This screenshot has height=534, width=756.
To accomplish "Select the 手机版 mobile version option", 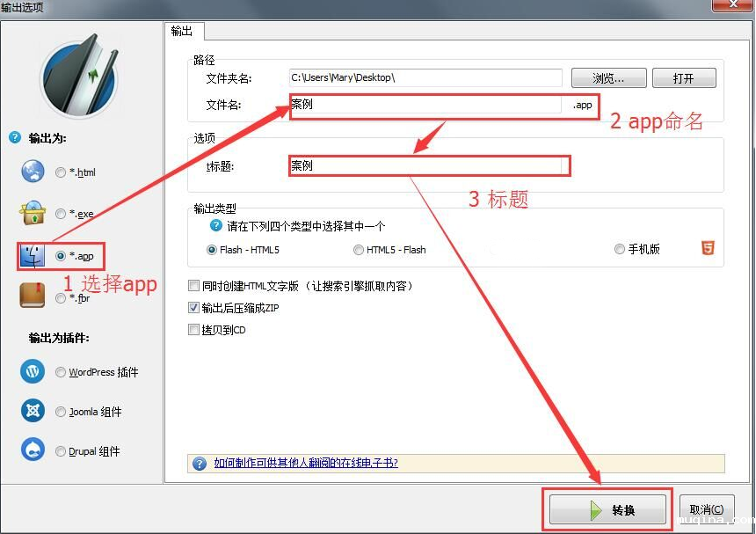I will [x=620, y=250].
